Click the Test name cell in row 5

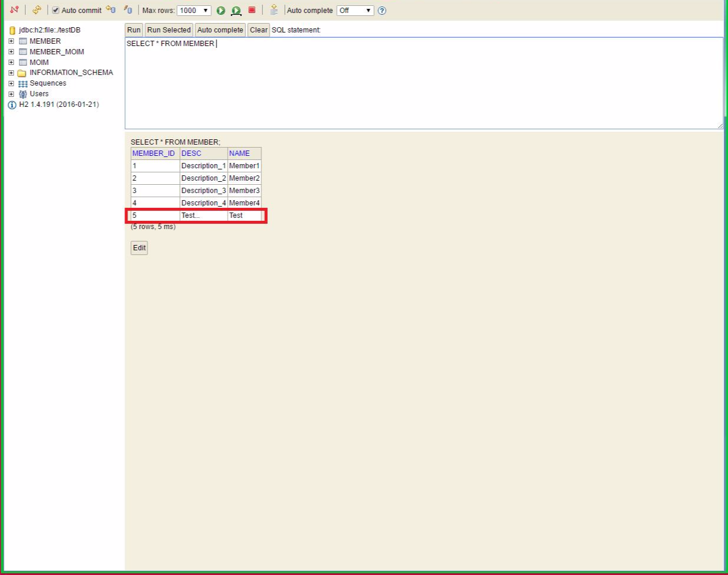coord(244,215)
